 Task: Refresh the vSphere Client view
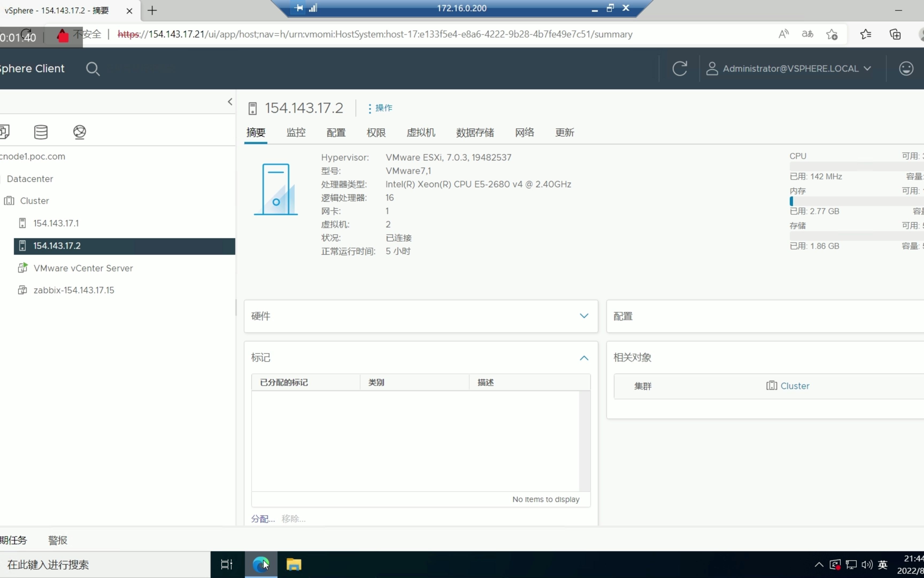[680, 69]
